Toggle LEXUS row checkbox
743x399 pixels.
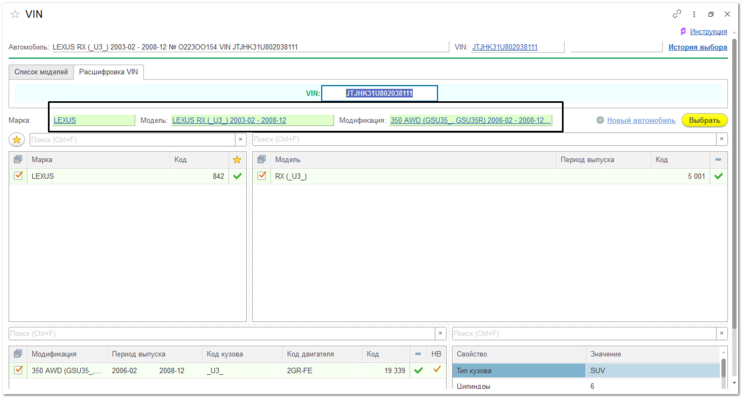point(18,176)
